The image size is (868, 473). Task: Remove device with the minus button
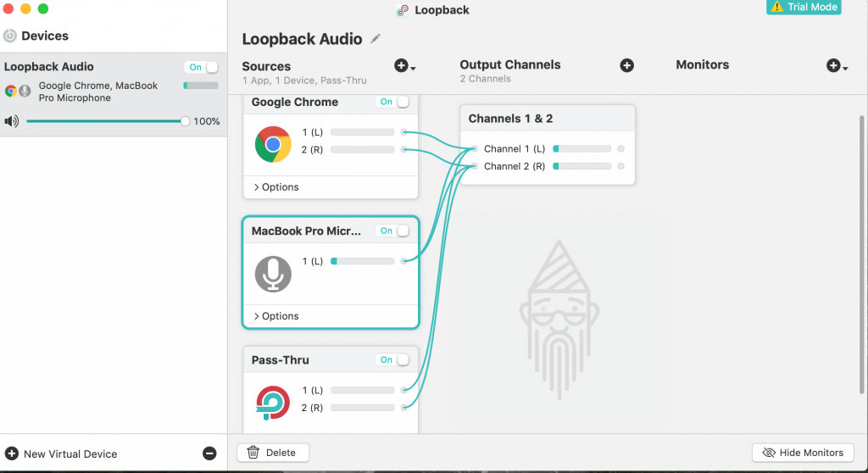[x=209, y=453]
